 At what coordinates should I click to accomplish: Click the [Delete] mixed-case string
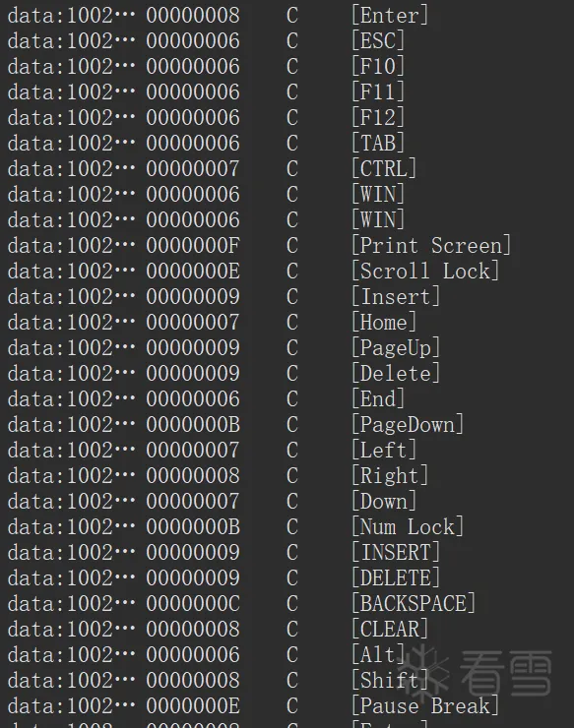tap(396, 374)
